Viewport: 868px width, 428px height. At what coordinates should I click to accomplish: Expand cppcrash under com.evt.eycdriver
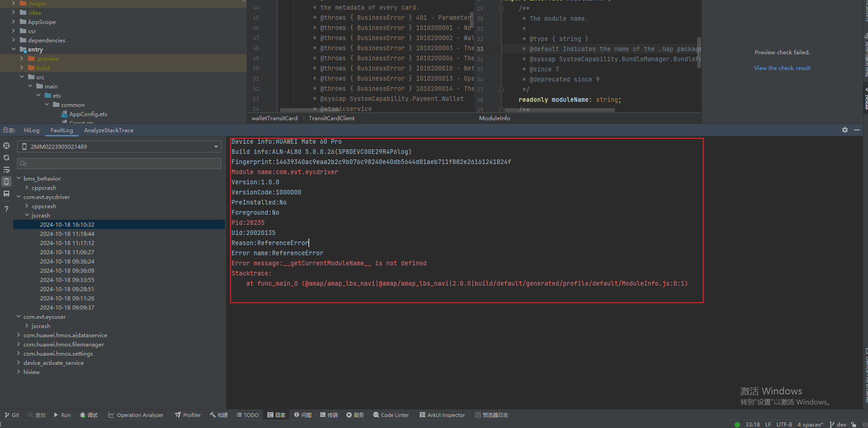tap(27, 206)
